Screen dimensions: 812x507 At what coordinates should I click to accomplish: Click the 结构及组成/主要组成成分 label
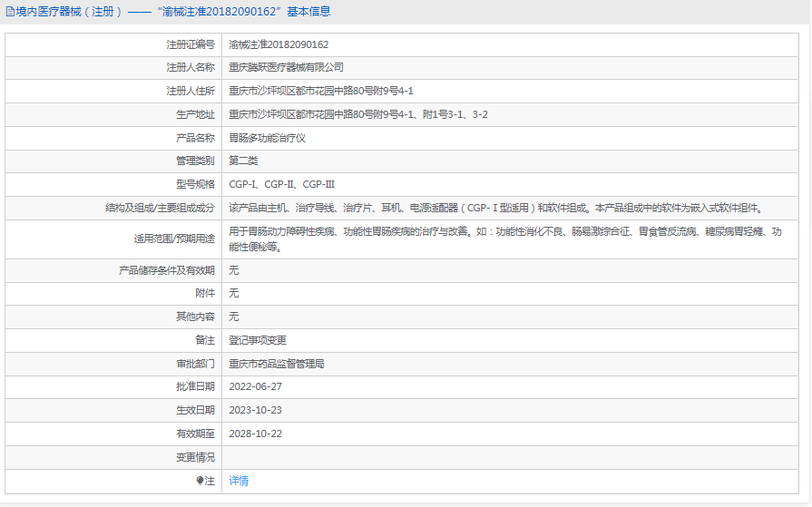coord(160,209)
